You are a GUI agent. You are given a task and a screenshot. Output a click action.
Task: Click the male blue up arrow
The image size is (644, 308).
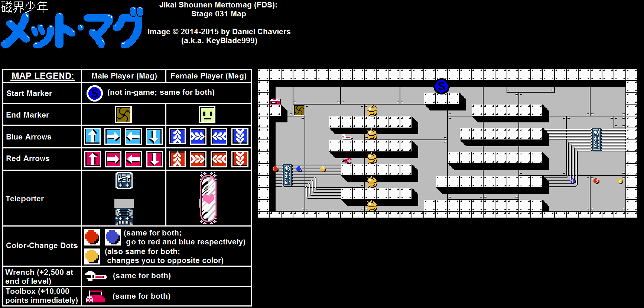[92, 137]
